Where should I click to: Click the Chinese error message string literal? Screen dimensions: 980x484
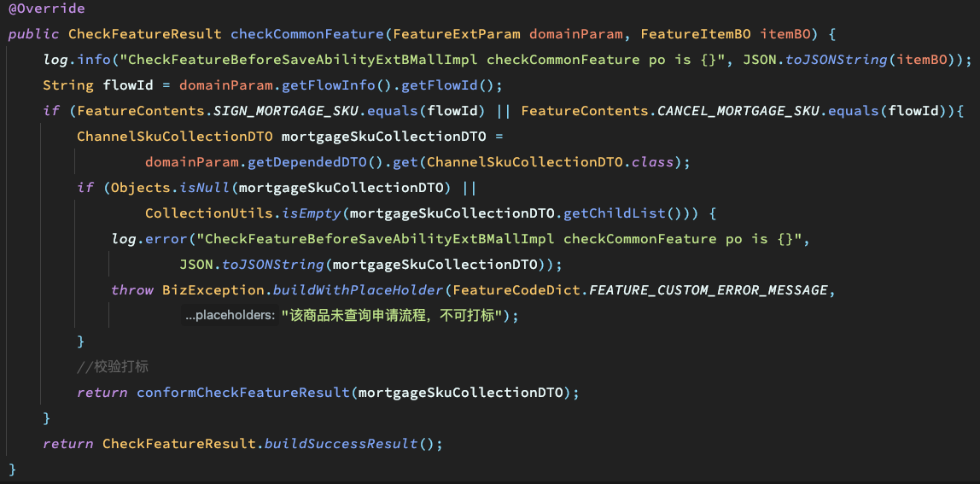(x=393, y=316)
